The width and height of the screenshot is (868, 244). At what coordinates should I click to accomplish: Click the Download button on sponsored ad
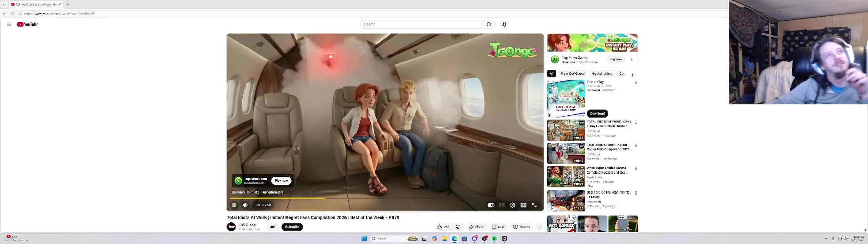point(597,114)
